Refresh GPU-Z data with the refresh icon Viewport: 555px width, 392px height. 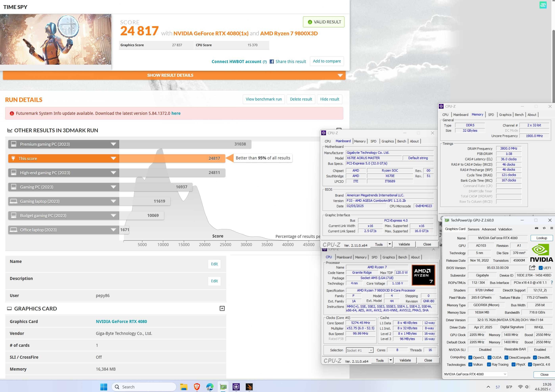(544, 228)
